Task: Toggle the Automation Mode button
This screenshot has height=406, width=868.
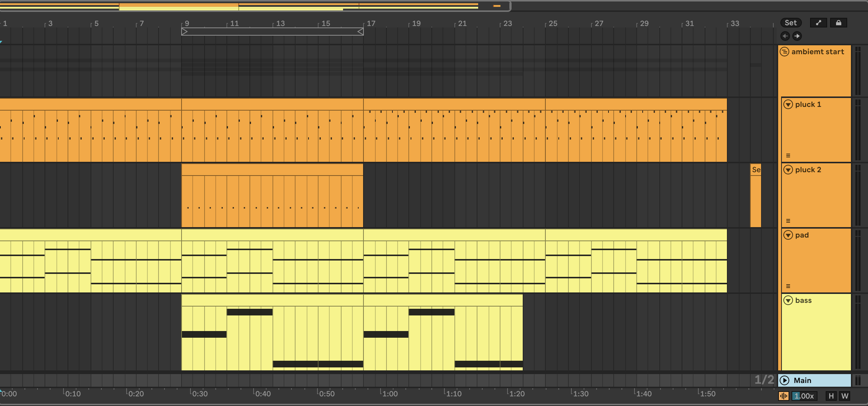Action: pyautogui.click(x=818, y=23)
